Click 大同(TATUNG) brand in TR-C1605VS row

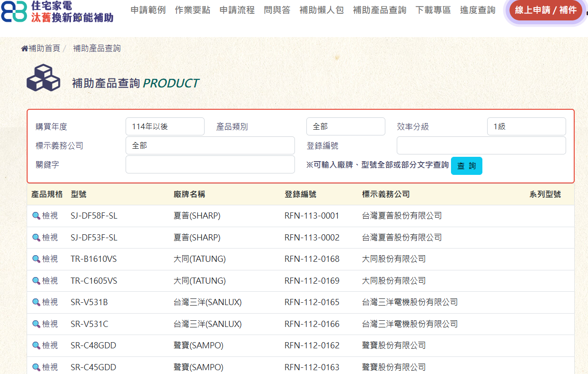[x=200, y=281]
